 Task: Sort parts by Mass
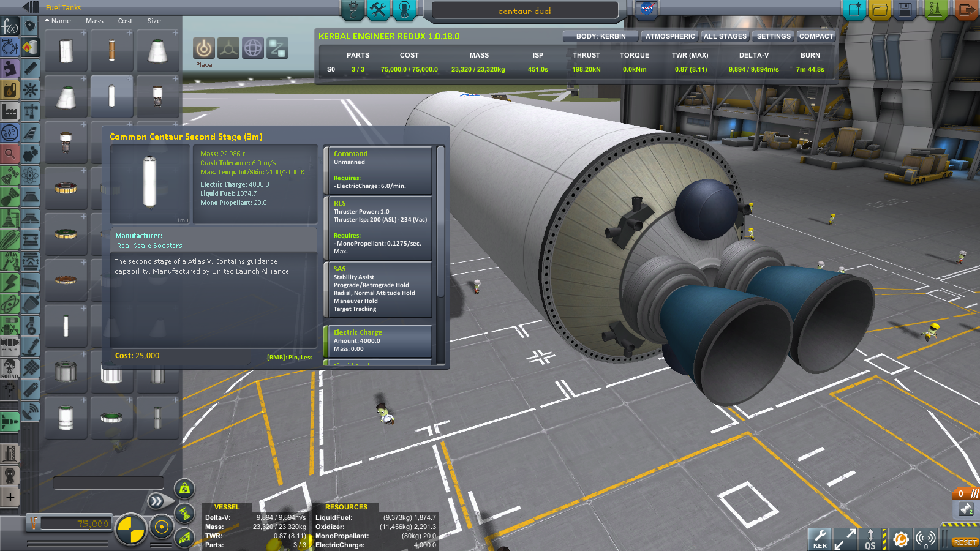[x=94, y=21]
